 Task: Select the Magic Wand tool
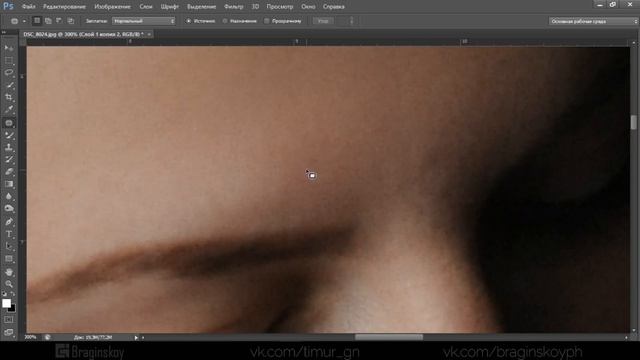[9, 85]
